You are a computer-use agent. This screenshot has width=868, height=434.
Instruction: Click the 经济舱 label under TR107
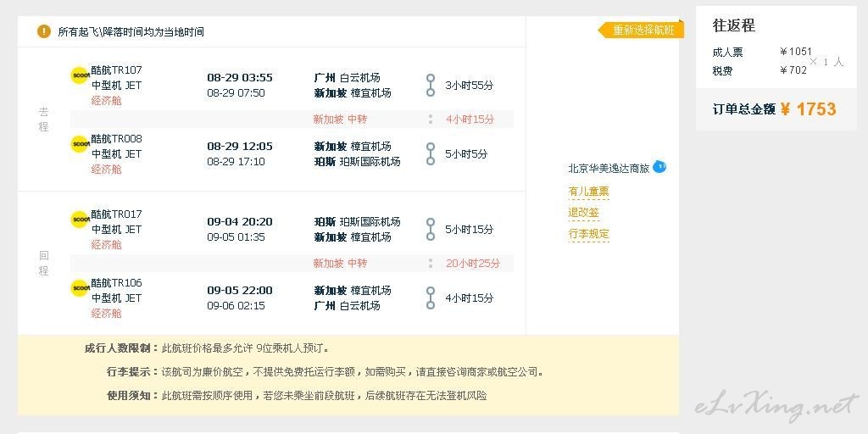coord(106,101)
